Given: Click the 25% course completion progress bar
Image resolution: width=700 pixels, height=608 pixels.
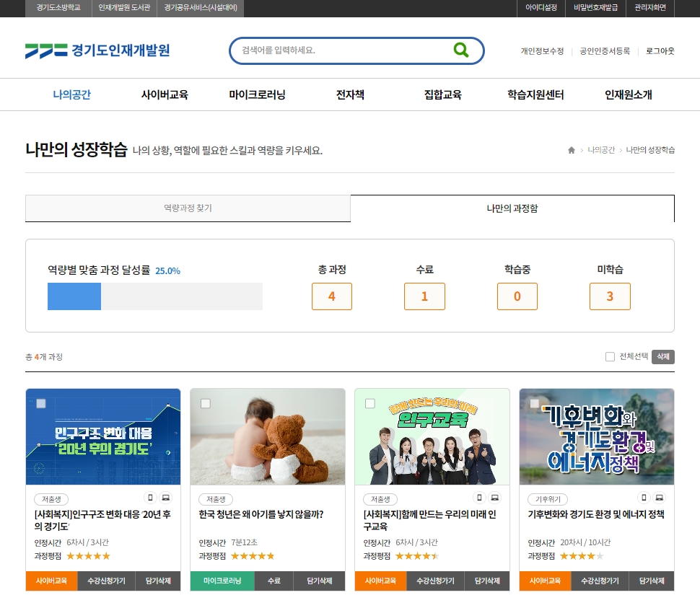Looking at the screenshot, I should pos(74,296).
